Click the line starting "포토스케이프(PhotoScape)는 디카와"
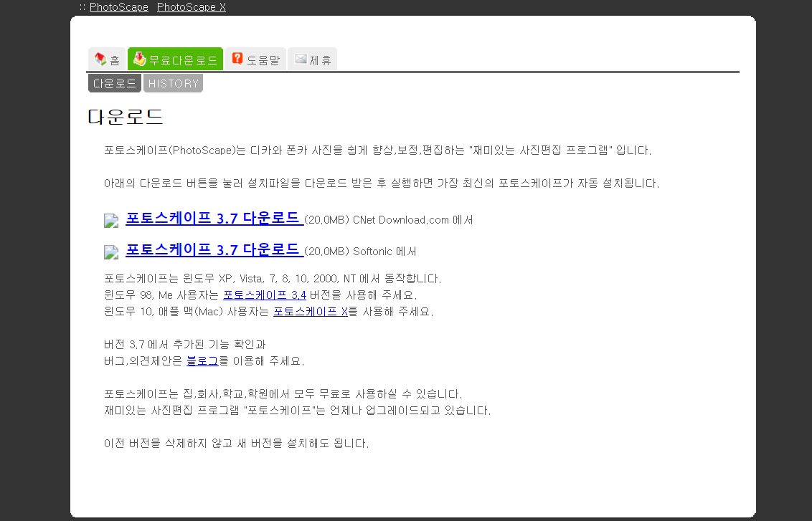Viewport: 812px width, 521px height. click(x=377, y=150)
